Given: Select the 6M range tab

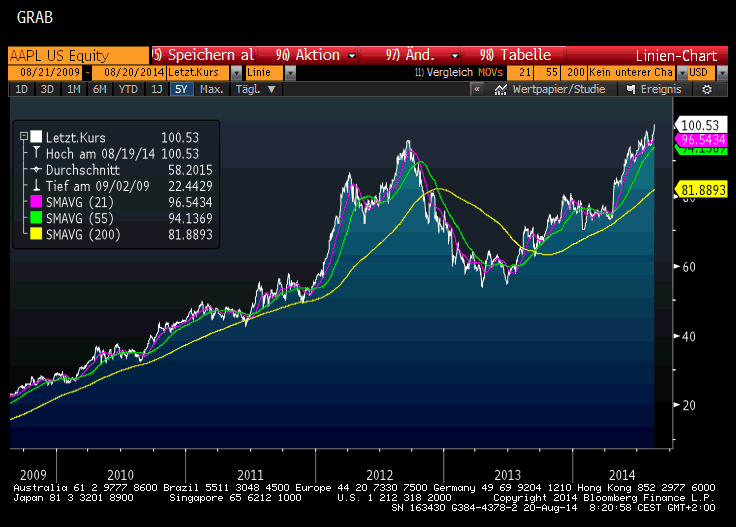Looking at the screenshot, I should pos(100,89).
